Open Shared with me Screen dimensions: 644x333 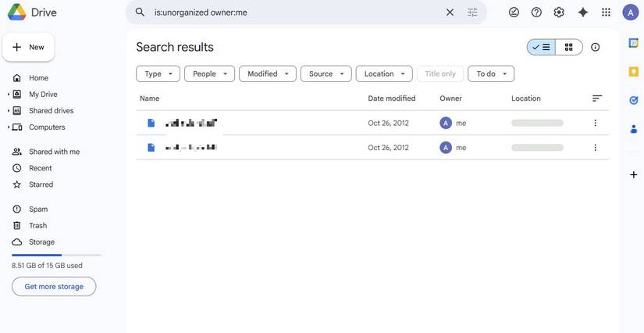[54, 152]
